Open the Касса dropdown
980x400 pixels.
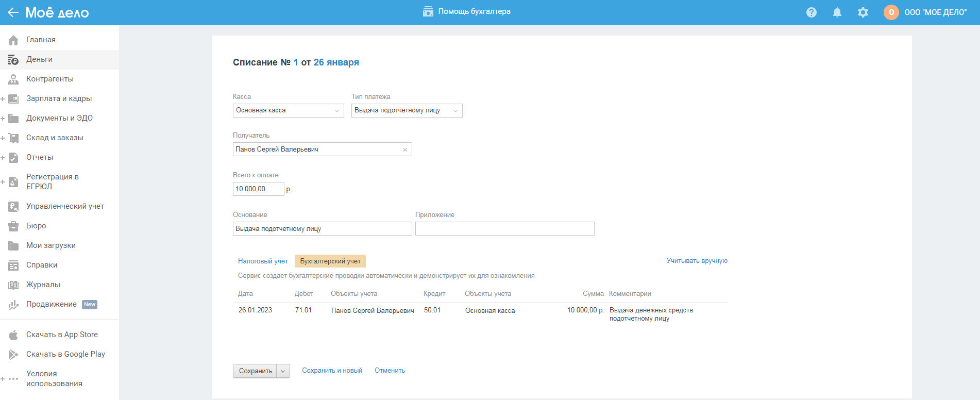(288, 110)
